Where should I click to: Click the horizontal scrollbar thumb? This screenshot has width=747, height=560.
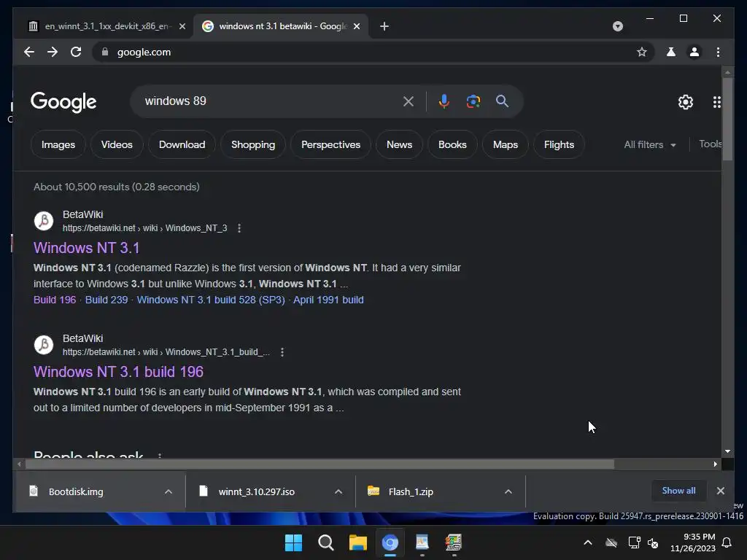tap(320, 464)
